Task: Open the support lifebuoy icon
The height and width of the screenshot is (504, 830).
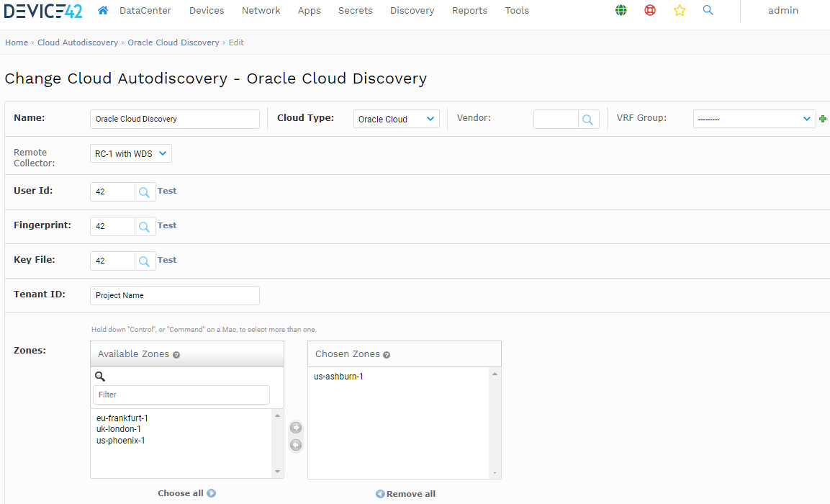Action: pyautogui.click(x=650, y=11)
